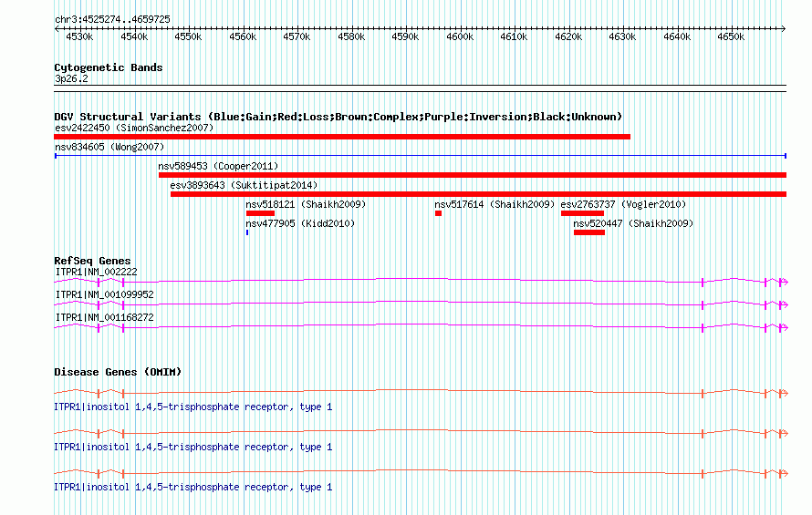Click the blue line for nsv834605
The width and height of the screenshot is (812, 515).
pos(421,155)
